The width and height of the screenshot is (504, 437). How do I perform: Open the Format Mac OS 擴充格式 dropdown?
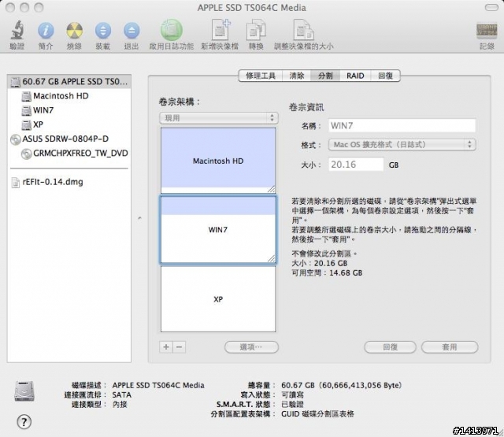[x=402, y=145]
